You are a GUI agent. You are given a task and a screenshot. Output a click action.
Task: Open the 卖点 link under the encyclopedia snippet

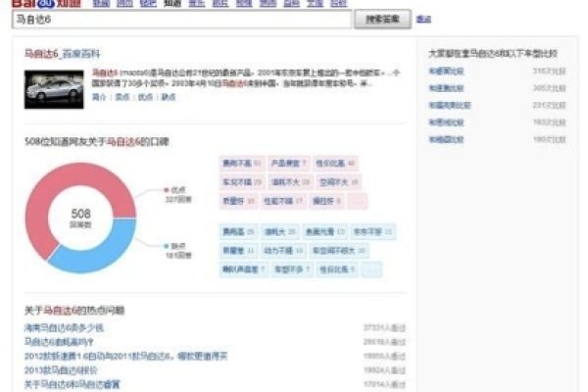[122, 97]
